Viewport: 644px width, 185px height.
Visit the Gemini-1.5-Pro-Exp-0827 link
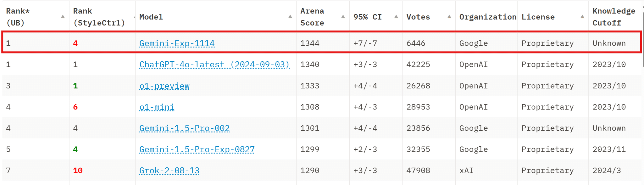click(197, 149)
